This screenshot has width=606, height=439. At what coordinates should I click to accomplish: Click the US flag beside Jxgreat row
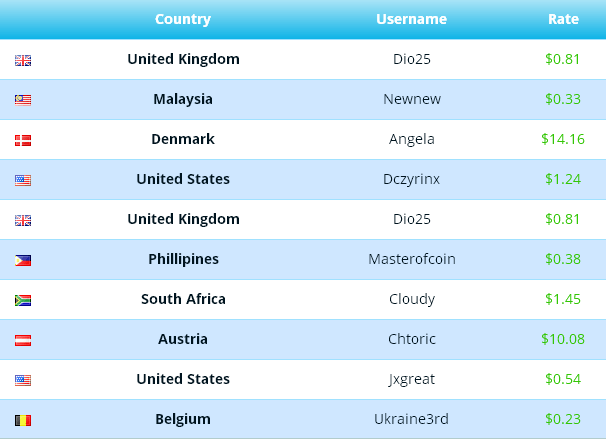[x=23, y=380]
